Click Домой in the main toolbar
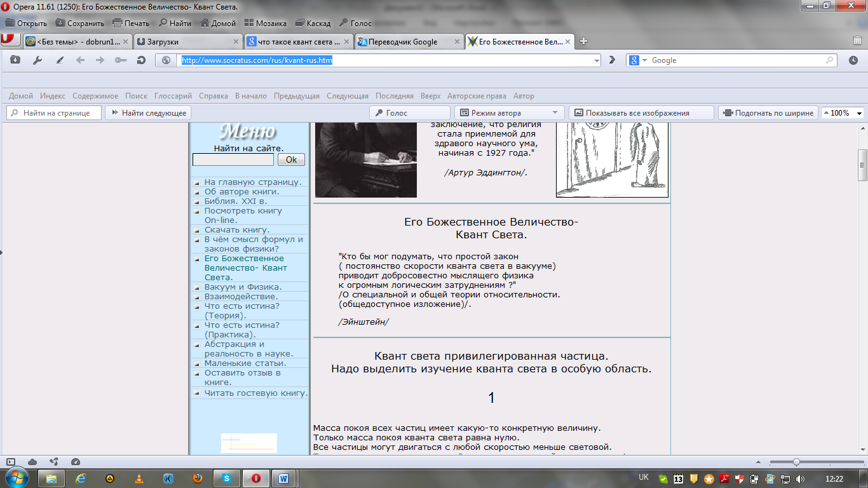Image resolution: width=868 pixels, height=488 pixels. point(218,23)
